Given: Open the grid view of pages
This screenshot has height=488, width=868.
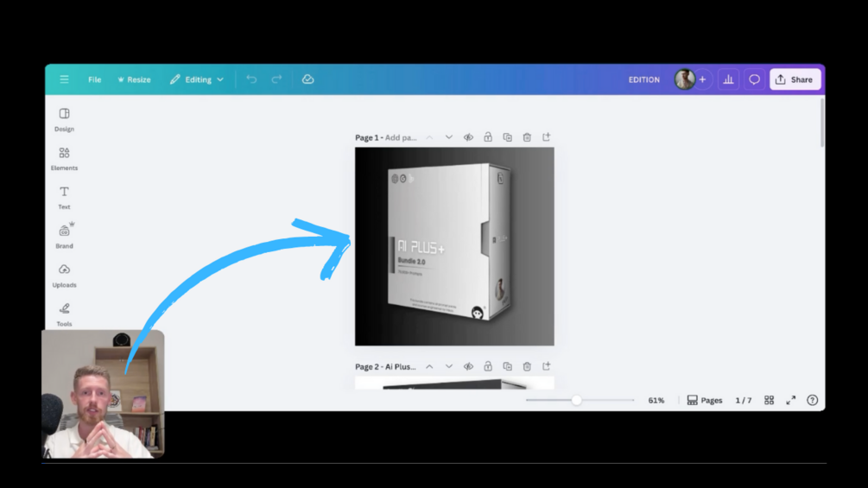Looking at the screenshot, I should pos(769,400).
